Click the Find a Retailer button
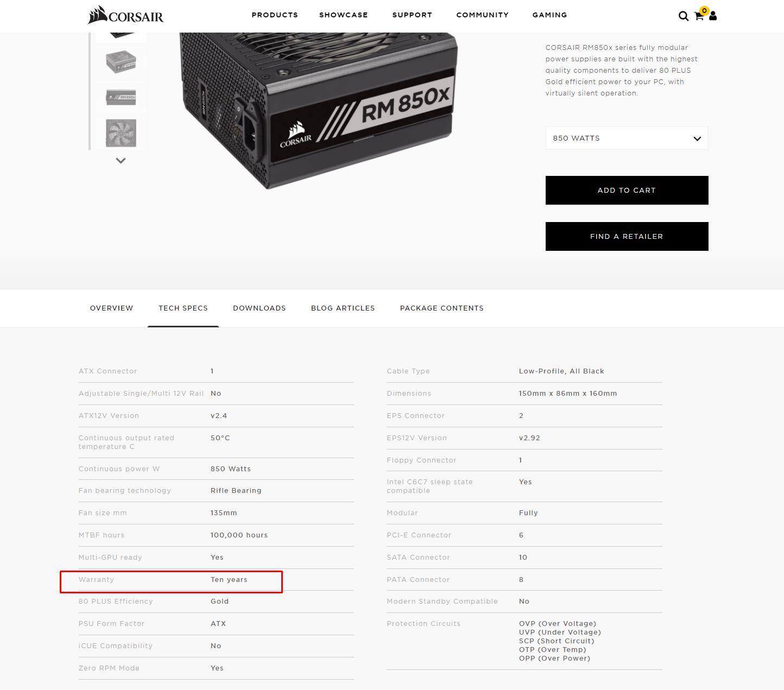Viewport: 784px width, 690px height. [x=627, y=237]
